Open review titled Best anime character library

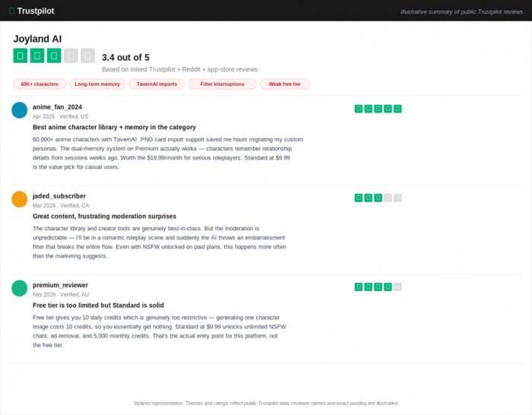coord(114,127)
